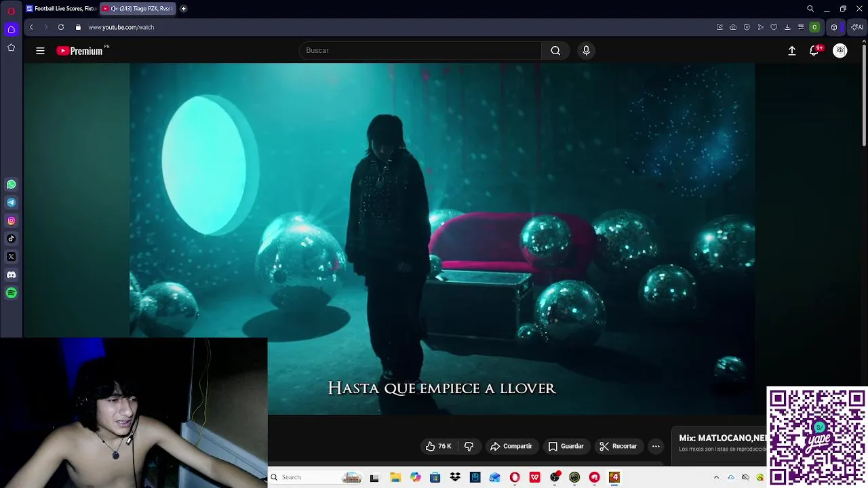Open YouTube notifications bell
Screen dimensions: 868x488
point(814,50)
